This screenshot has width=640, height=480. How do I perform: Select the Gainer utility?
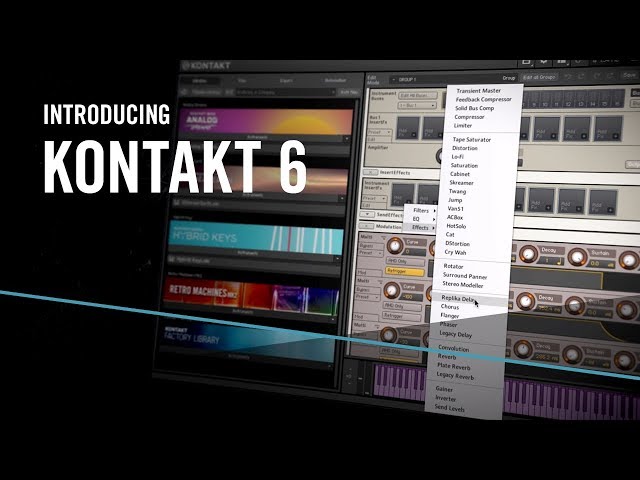(444, 389)
